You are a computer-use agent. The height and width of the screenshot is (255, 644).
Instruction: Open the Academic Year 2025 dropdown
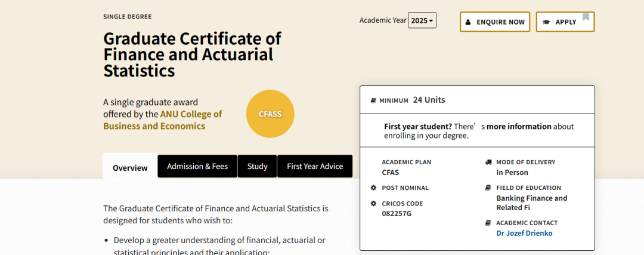[422, 20]
